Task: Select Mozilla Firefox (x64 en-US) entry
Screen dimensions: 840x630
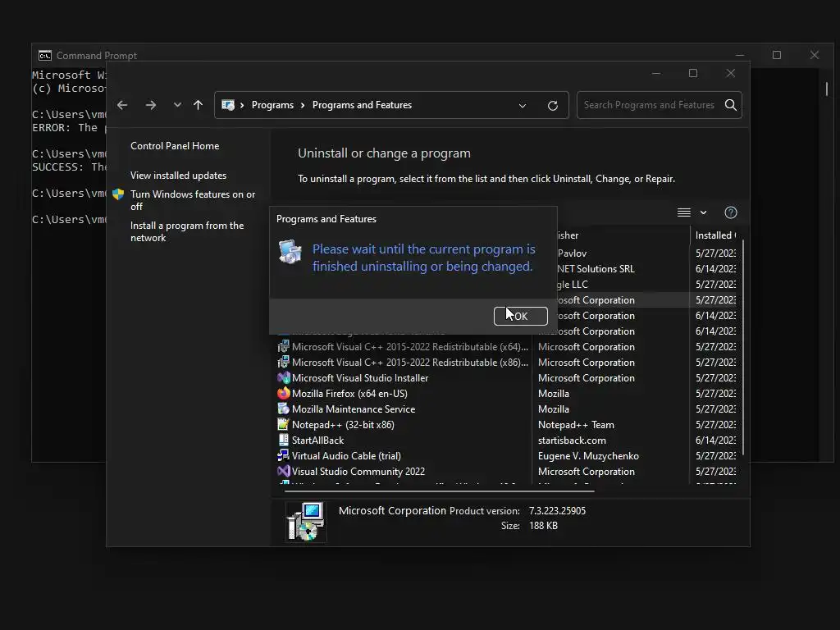Action: pos(349,393)
